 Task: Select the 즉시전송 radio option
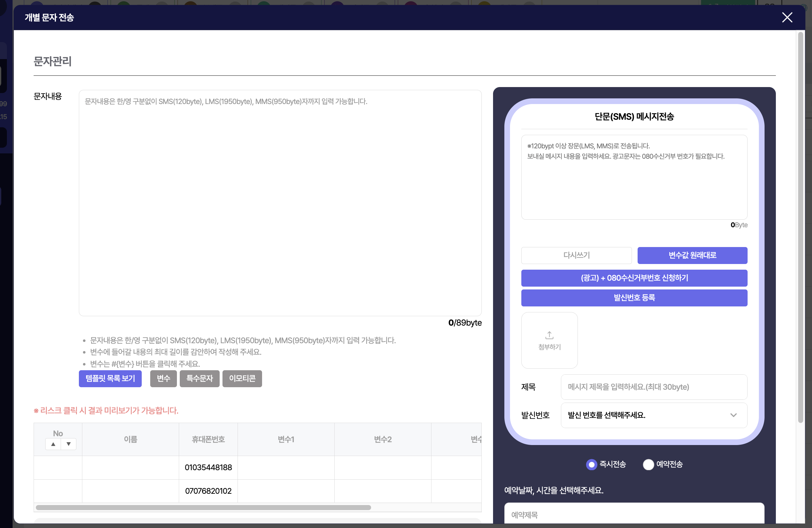click(x=591, y=465)
